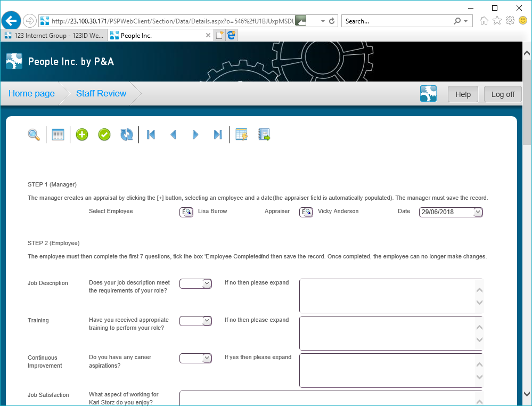Go to previous record arrow
532x406 pixels.
(174, 135)
